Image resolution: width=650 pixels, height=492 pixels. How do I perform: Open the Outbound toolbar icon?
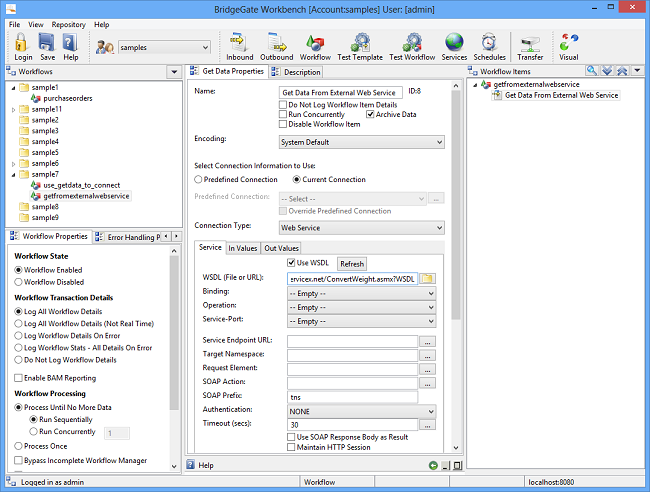click(279, 46)
